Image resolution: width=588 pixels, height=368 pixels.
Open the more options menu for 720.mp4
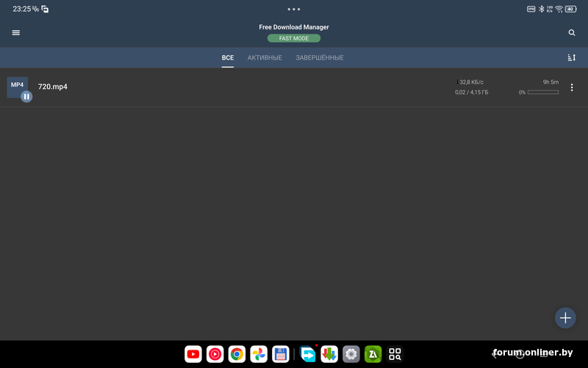click(572, 88)
